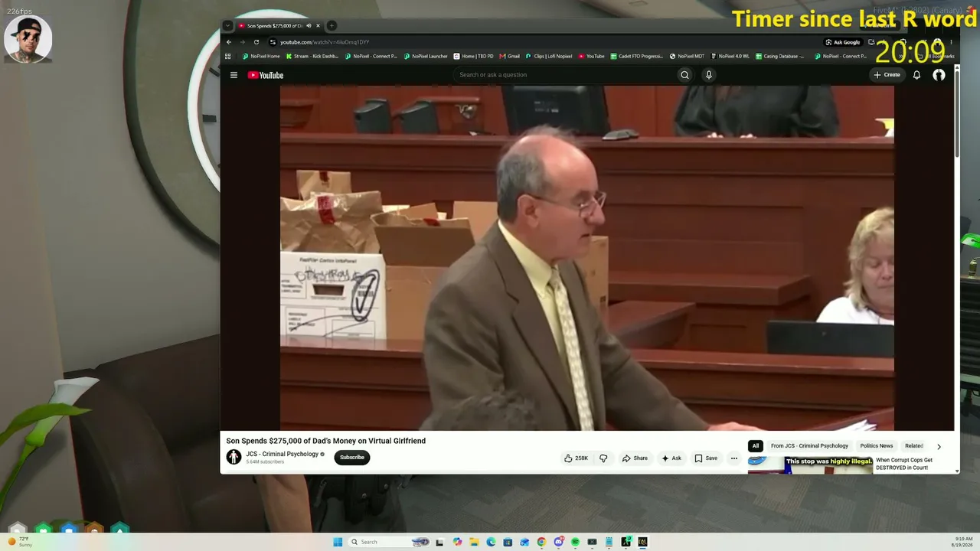The width and height of the screenshot is (980, 551).
Task: Click the YouTube search magnifier button
Action: pyautogui.click(x=684, y=75)
